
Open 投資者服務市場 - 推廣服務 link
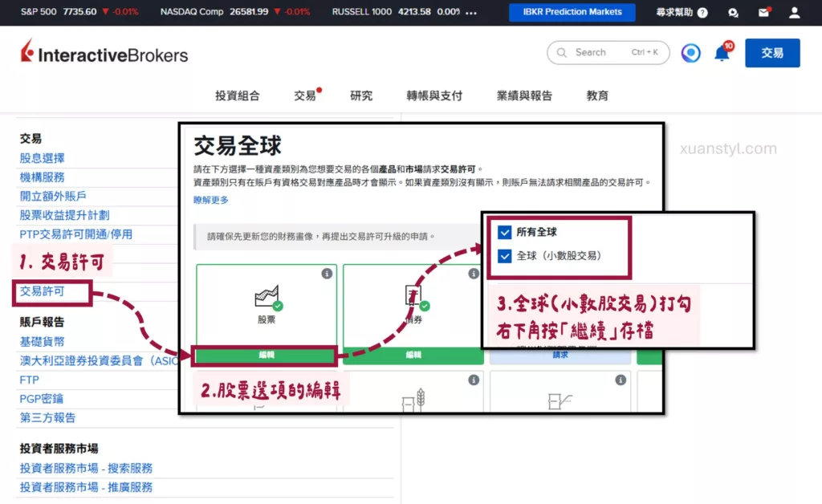(86, 487)
